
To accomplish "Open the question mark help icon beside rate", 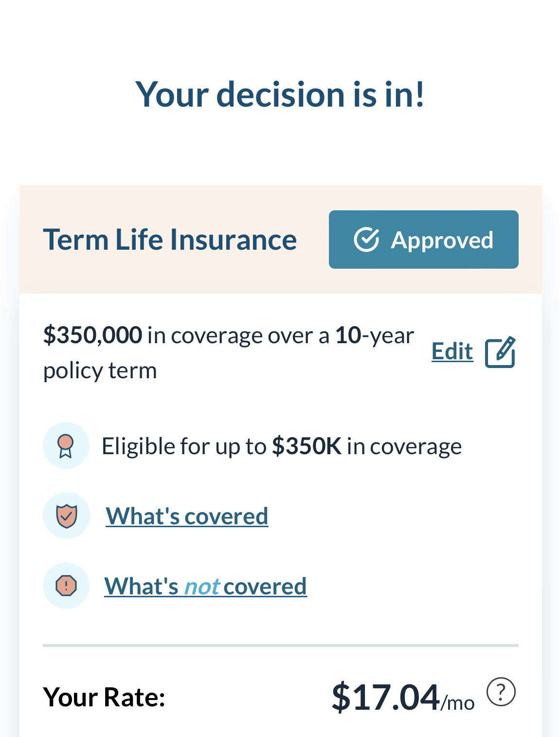I will pyautogui.click(x=501, y=691).
